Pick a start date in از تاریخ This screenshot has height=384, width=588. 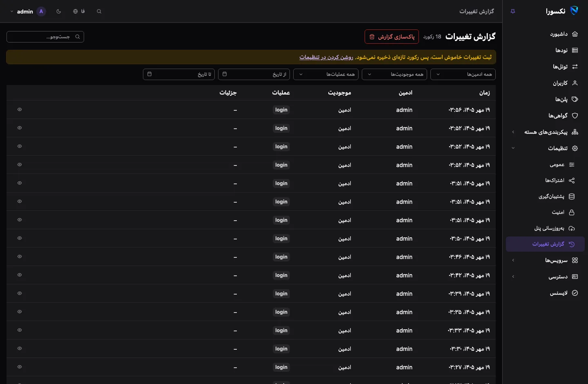point(254,74)
